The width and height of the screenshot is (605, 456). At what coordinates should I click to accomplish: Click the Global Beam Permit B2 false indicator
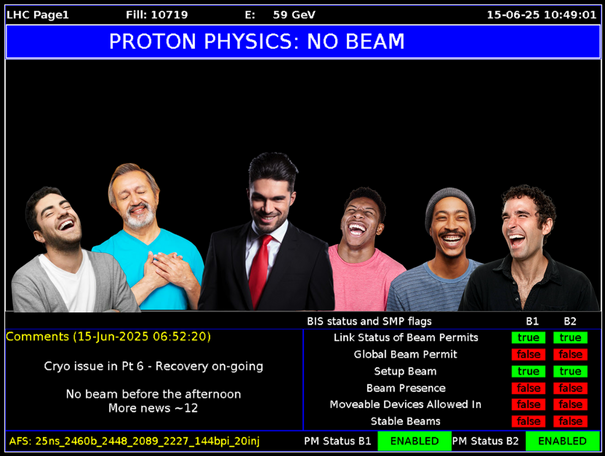[x=570, y=355]
